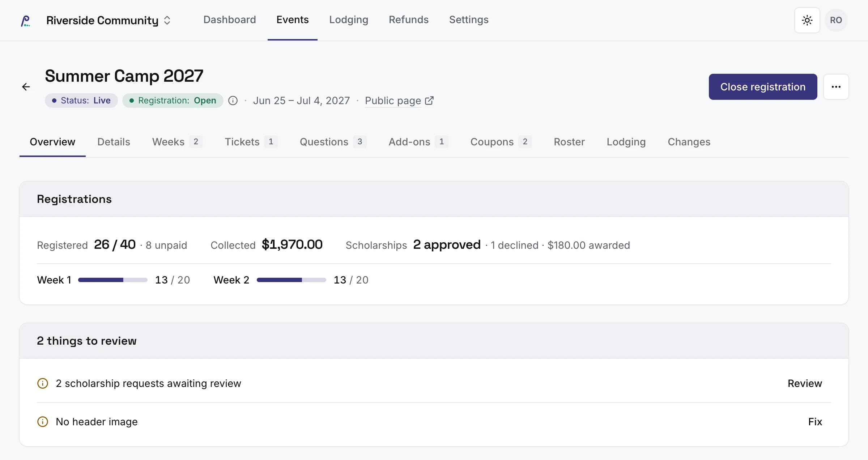
Task: Switch to the Changes tab
Action: [x=689, y=142]
